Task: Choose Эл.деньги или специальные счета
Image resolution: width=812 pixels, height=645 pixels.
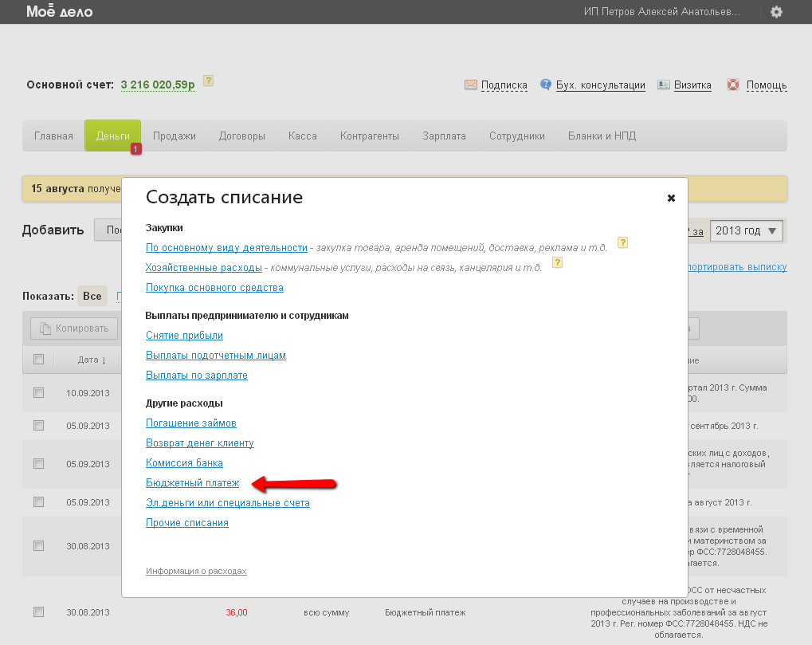Action: (227, 502)
